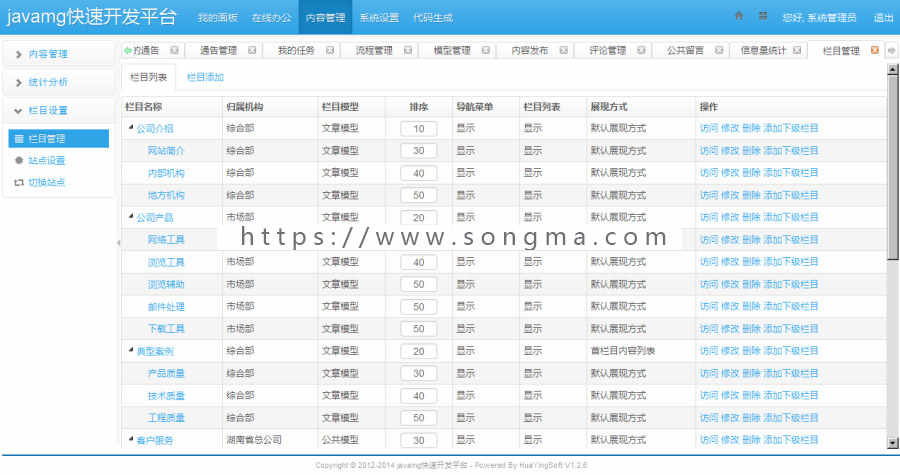Close the 公共留言 tab

tap(719, 50)
